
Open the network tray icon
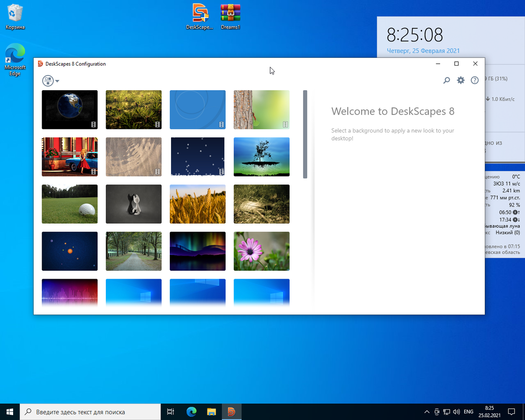click(x=447, y=412)
